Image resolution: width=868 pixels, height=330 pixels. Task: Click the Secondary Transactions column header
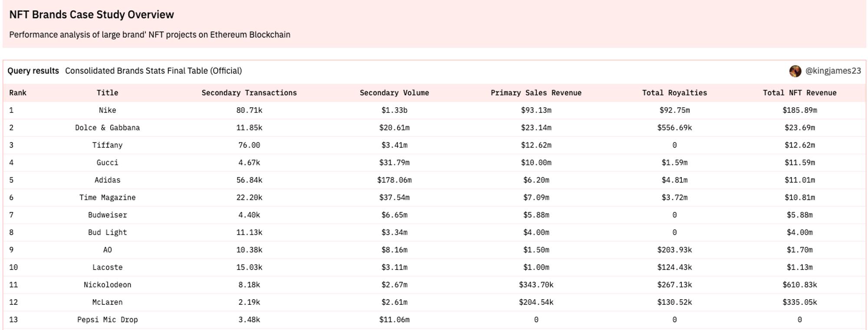pyautogui.click(x=249, y=93)
